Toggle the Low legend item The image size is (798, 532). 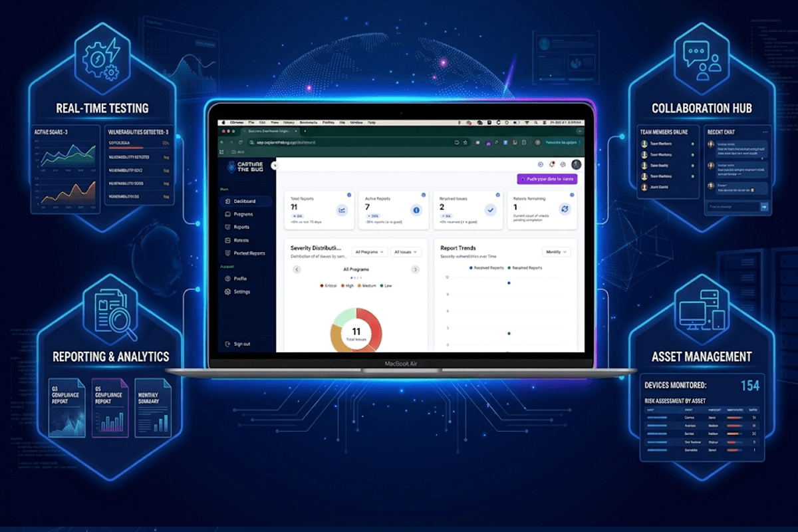(386, 285)
